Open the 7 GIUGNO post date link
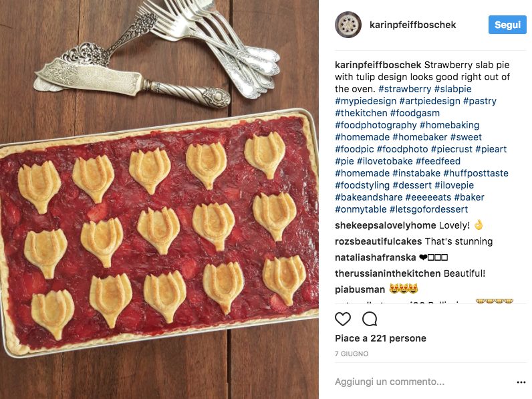The width and height of the screenshot is (532, 399). point(352,354)
